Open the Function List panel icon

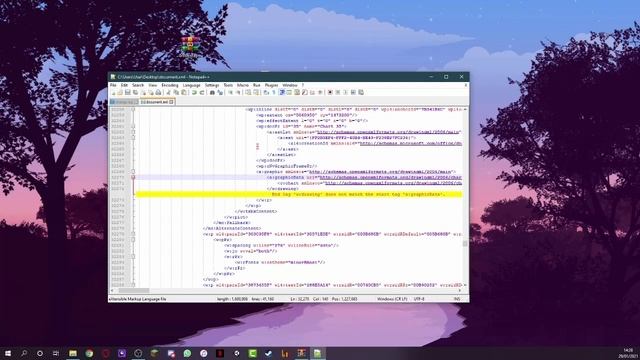pos(305,93)
